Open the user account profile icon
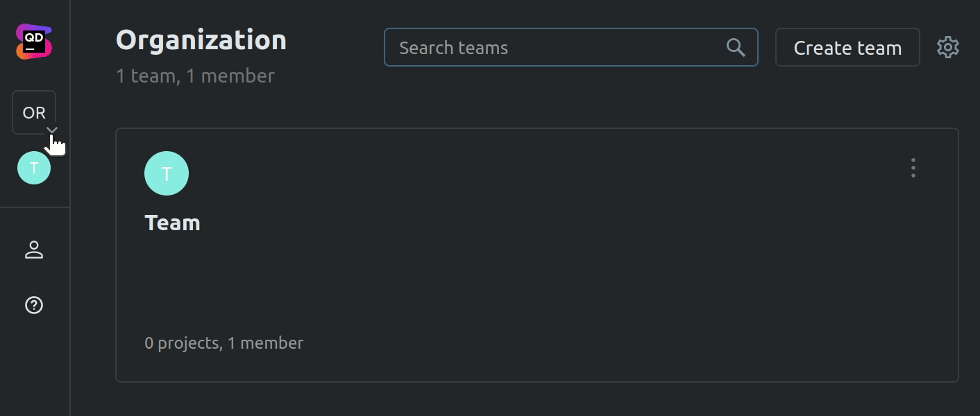 pos(34,250)
